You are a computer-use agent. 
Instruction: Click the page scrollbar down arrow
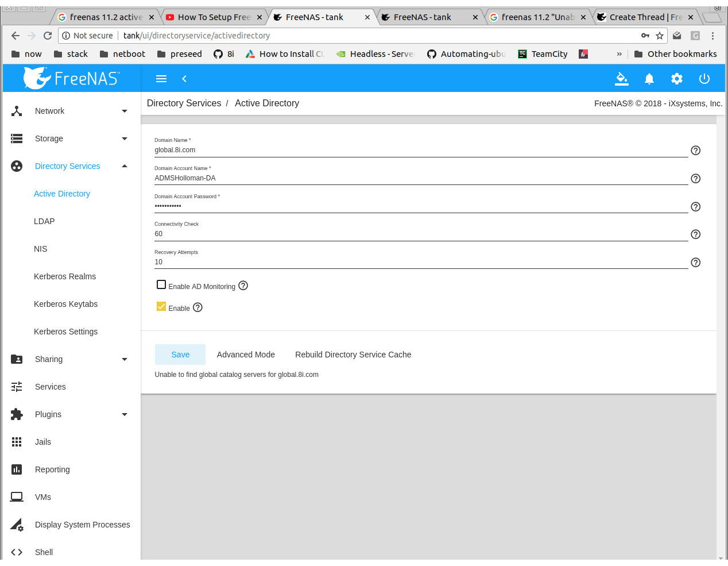point(721,559)
